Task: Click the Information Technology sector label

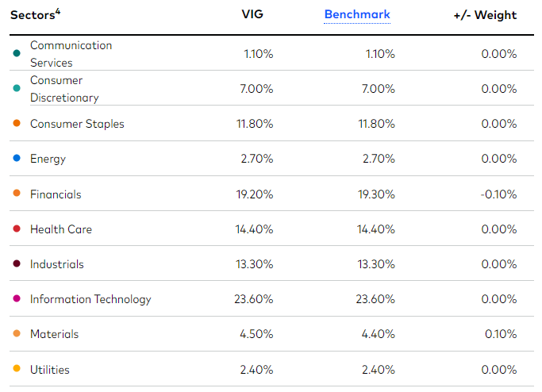Action: coord(90,299)
